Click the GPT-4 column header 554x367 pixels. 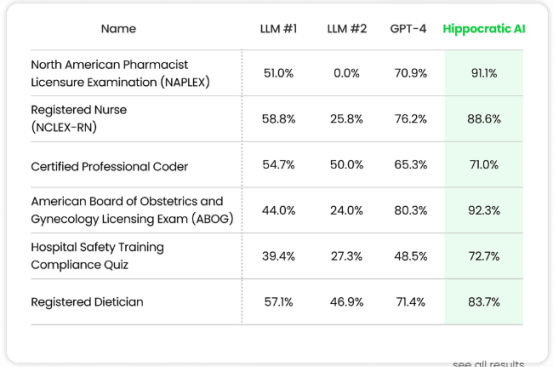408,29
